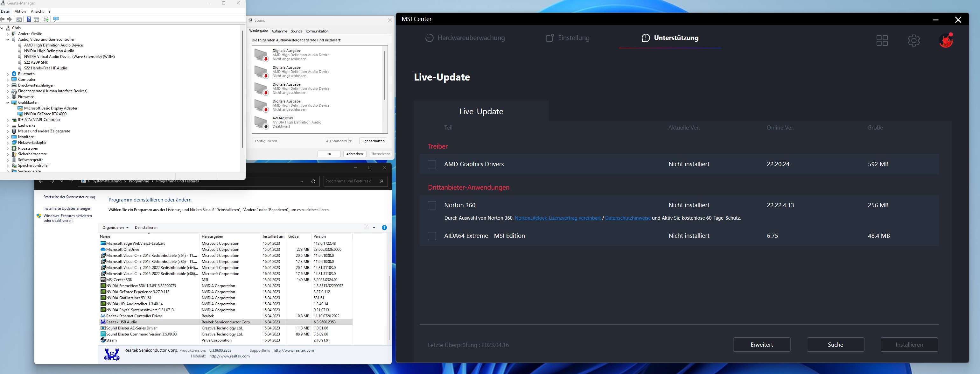Tick the Norton 360 checkbox
The width and height of the screenshot is (980, 374).
click(432, 205)
